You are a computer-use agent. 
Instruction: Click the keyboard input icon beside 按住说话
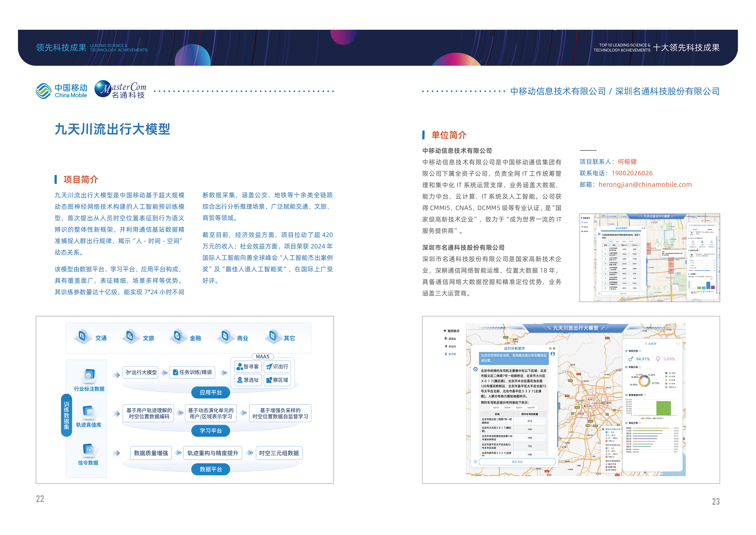point(475,461)
